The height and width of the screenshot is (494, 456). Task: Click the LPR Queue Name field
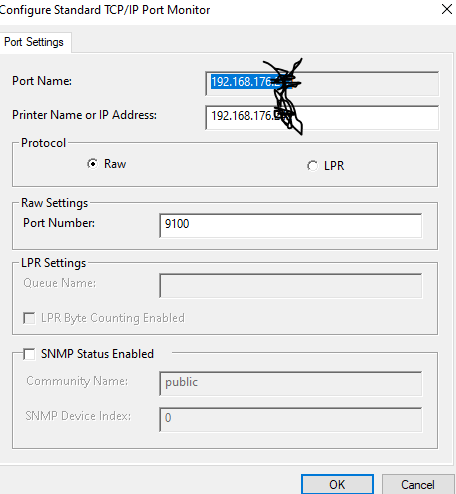click(291, 286)
